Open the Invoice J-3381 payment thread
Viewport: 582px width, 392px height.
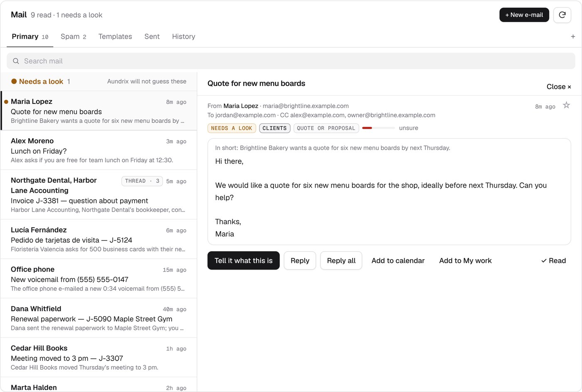pos(99,195)
